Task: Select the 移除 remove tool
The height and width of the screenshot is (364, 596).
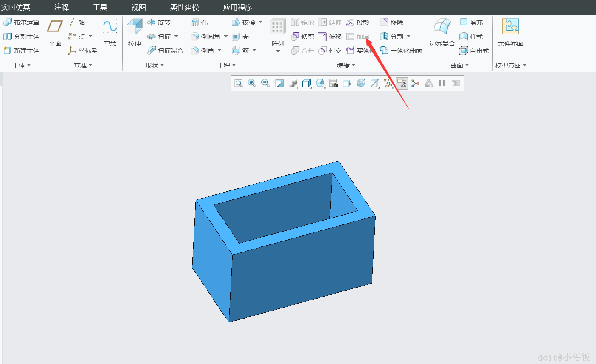Action: click(391, 22)
